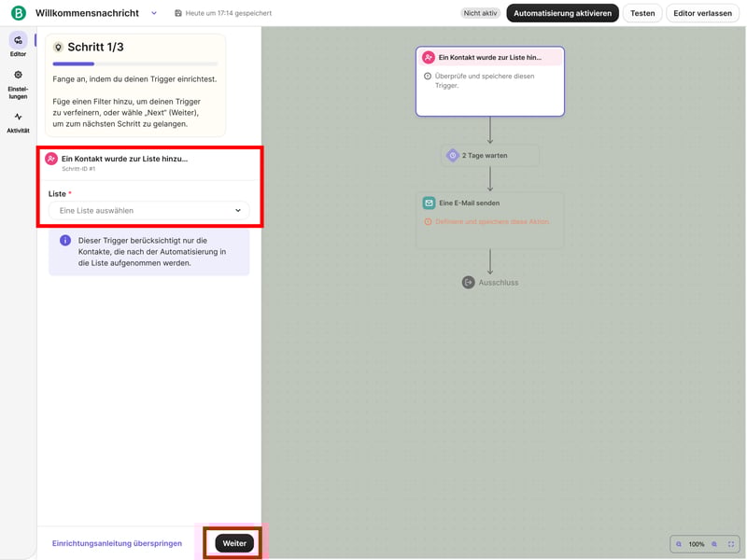Click the purple clock icon of wait step

[x=453, y=155]
